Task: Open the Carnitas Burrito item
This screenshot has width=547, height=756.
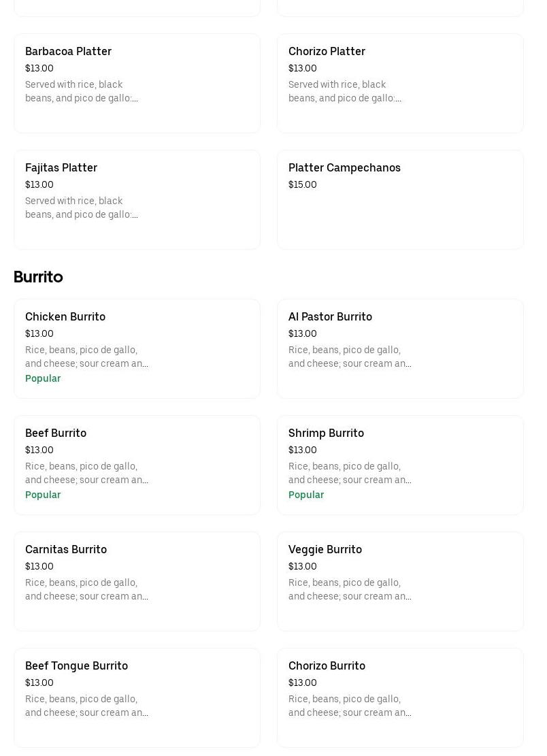Action: (x=137, y=581)
